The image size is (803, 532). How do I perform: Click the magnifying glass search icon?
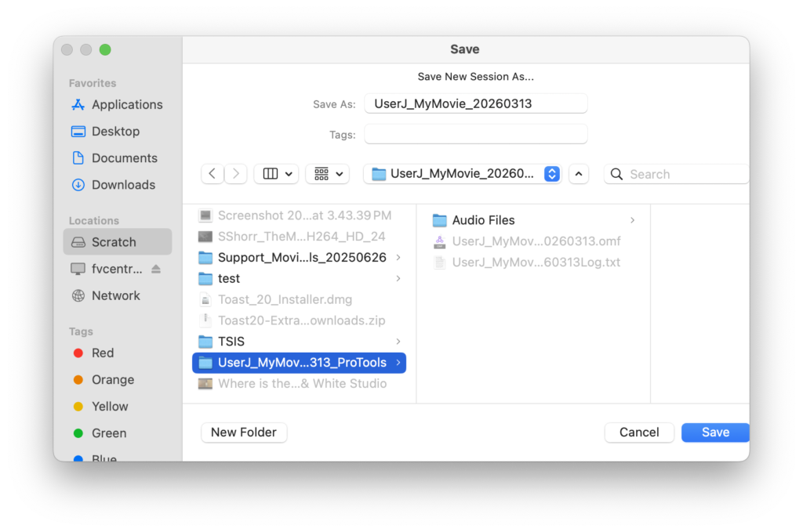click(x=617, y=174)
